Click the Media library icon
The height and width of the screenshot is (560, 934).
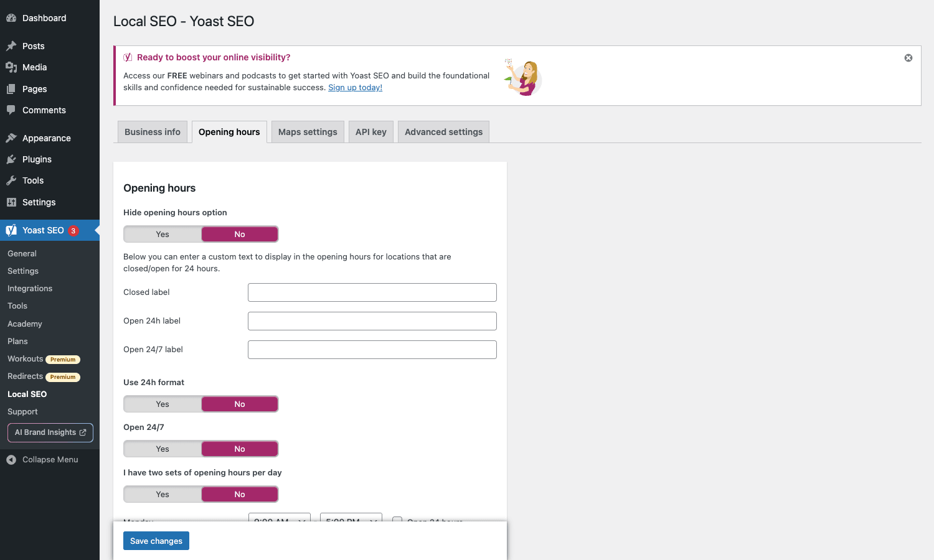click(x=11, y=67)
